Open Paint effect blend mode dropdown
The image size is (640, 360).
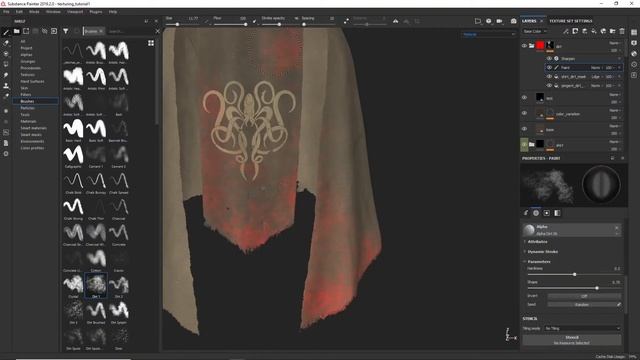point(596,68)
